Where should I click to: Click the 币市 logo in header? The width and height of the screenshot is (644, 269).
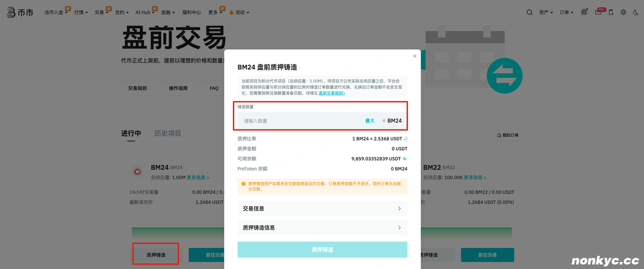coord(20,13)
